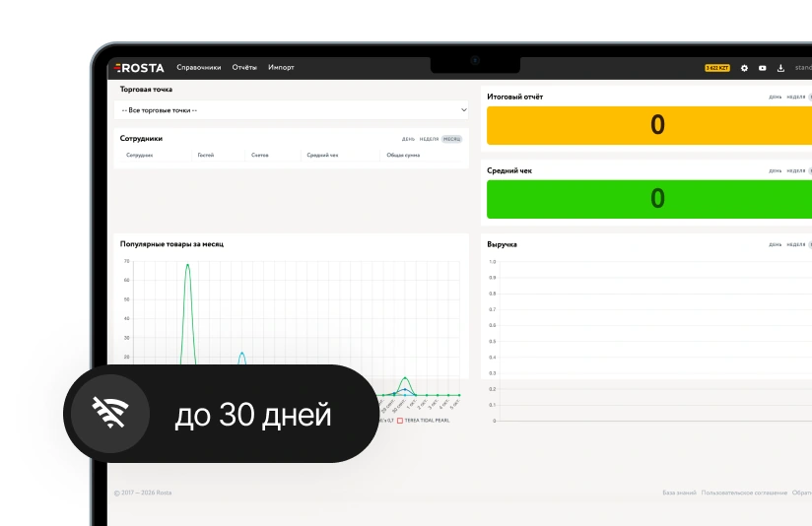
Task: Click the green Средний чек value tile
Action: 649,199
